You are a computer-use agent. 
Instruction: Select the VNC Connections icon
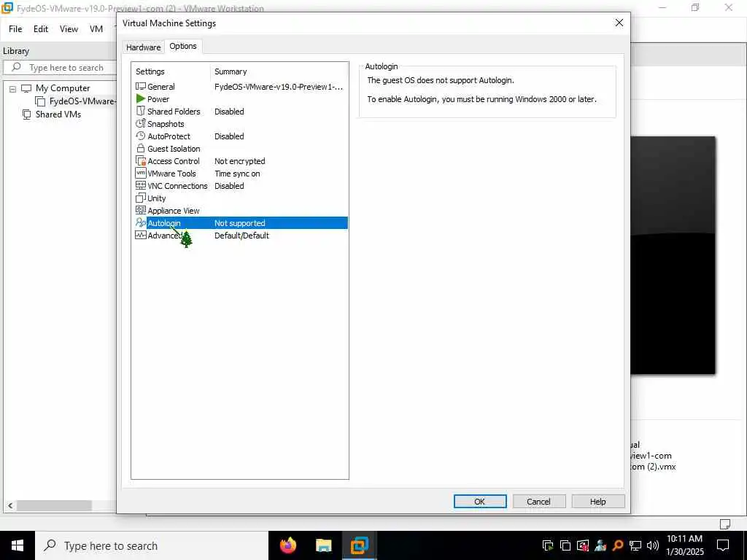[141, 185]
